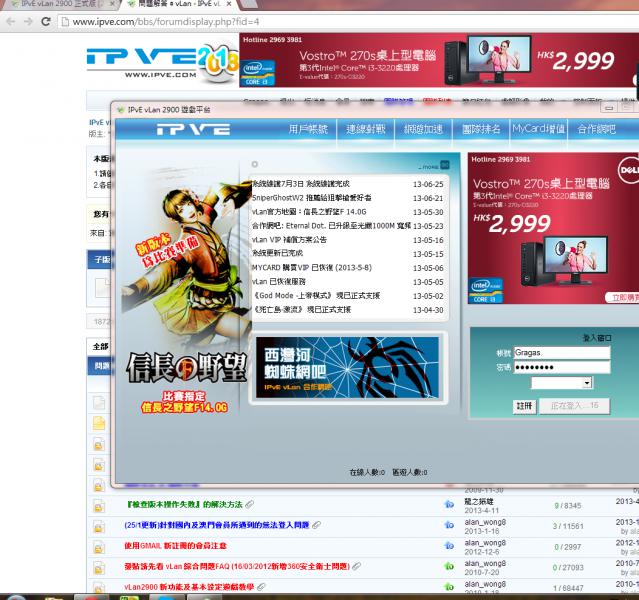Click green 'to' icon in 綜合問題FAQ row
This screenshot has height=600, width=639.
[x=449, y=566]
